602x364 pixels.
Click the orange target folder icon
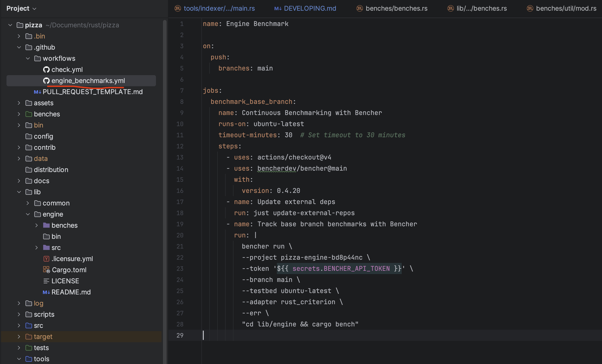pos(29,336)
